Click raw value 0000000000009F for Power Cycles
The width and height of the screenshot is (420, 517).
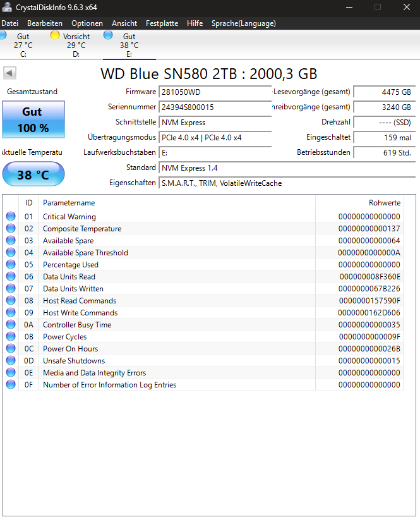369,337
